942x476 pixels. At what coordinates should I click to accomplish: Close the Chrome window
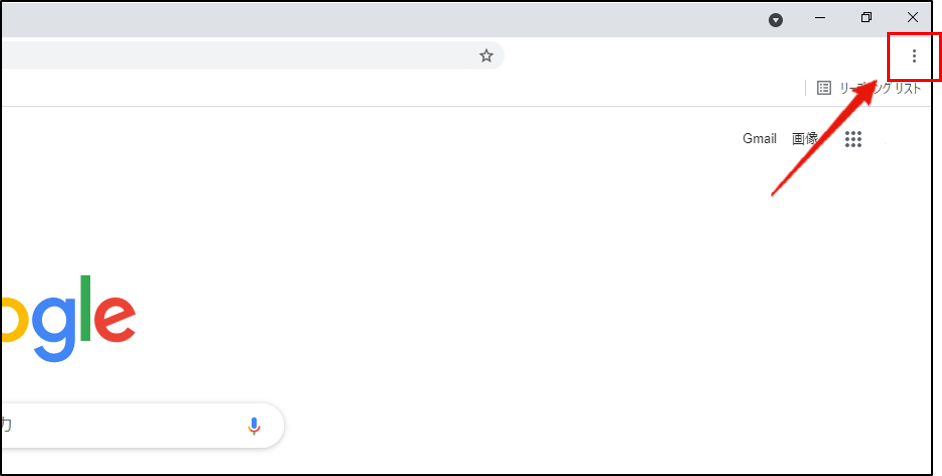tap(912, 18)
